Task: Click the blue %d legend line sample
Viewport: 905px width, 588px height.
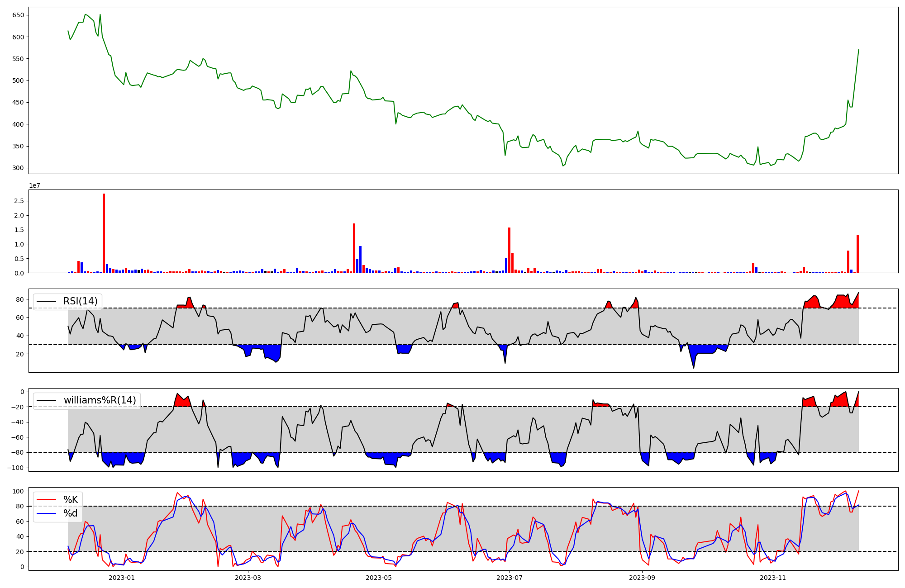Action: pos(46,513)
